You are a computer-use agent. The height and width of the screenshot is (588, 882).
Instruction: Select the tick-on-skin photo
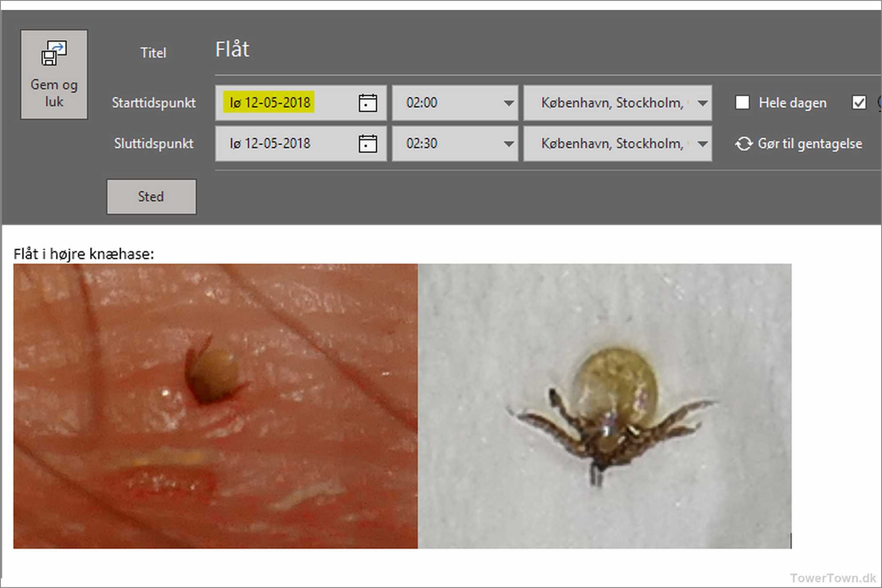tap(215, 405)
